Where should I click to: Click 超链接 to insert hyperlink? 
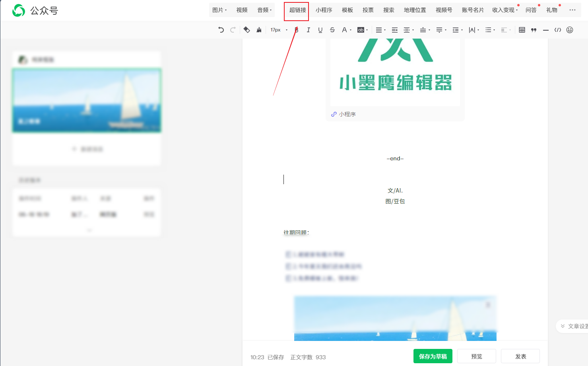[x=297, y=10]
